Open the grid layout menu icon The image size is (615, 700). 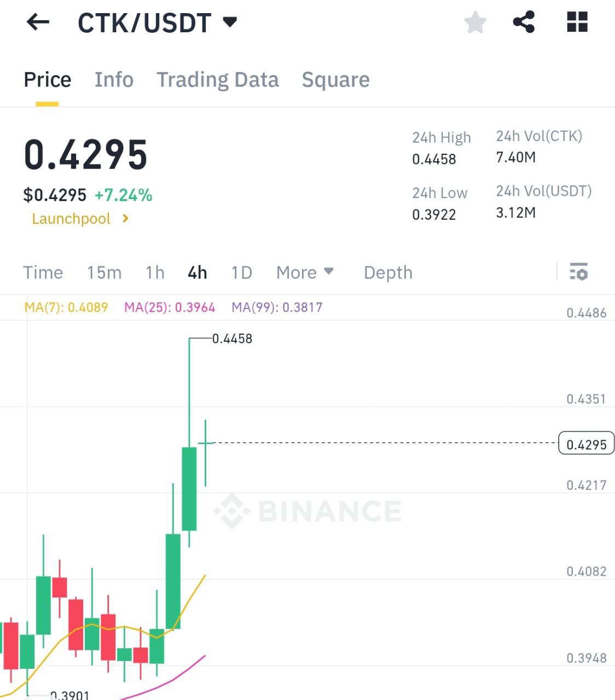577,22
